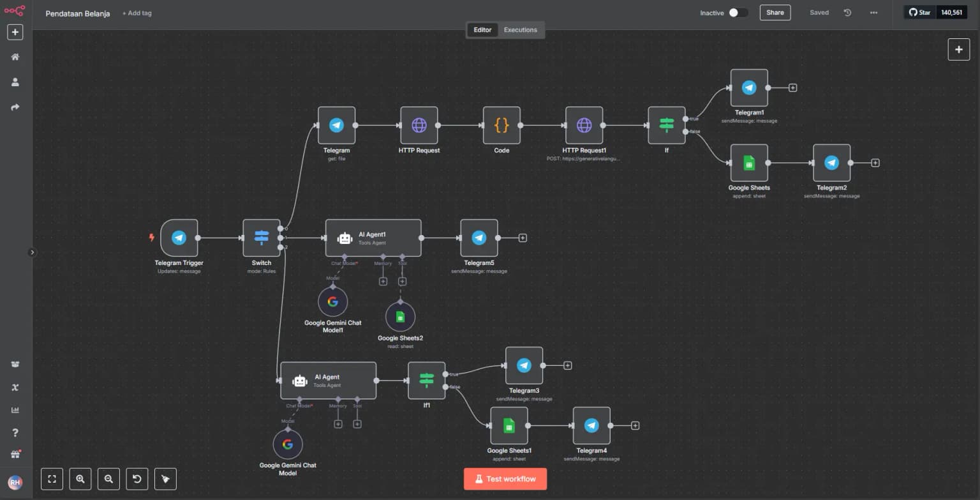Fit the workflow to view
The width and height of the screenshot is (980, 500).
click(52, 479)
